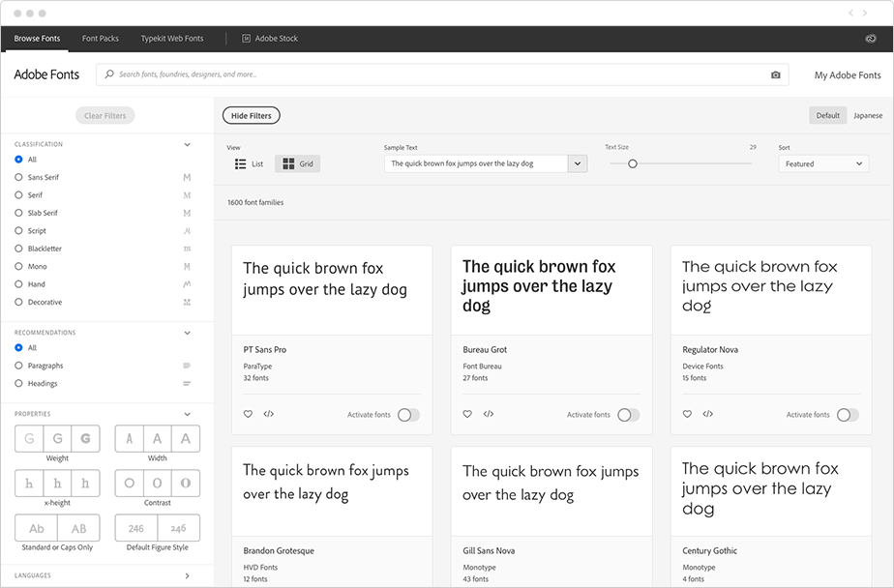
Task: Select extended width property
Action: click(x=186, y=439)
